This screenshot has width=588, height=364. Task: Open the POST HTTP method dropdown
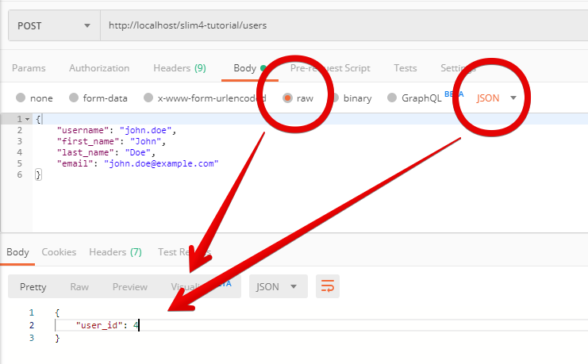54,25
